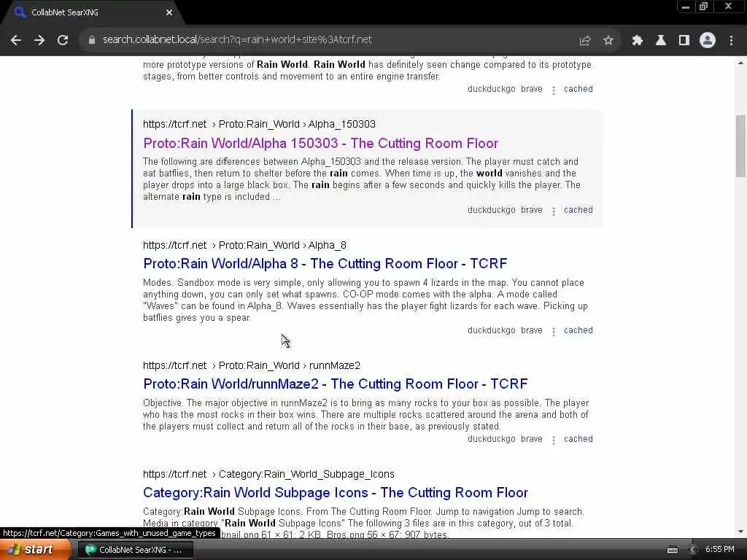The width and height of the screenshot is (747, 560).
Task: Open Category:Rain World Subpage Icons result
Action: 336,493
